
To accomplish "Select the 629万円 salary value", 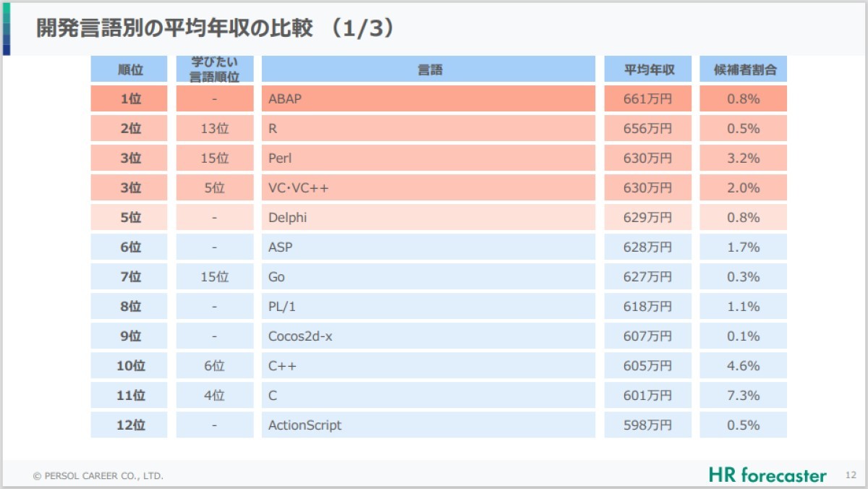I will [648, 217].
